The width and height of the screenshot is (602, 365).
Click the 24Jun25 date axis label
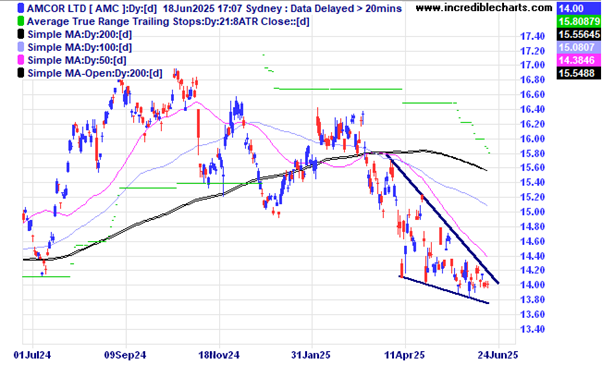coord(498,355)
